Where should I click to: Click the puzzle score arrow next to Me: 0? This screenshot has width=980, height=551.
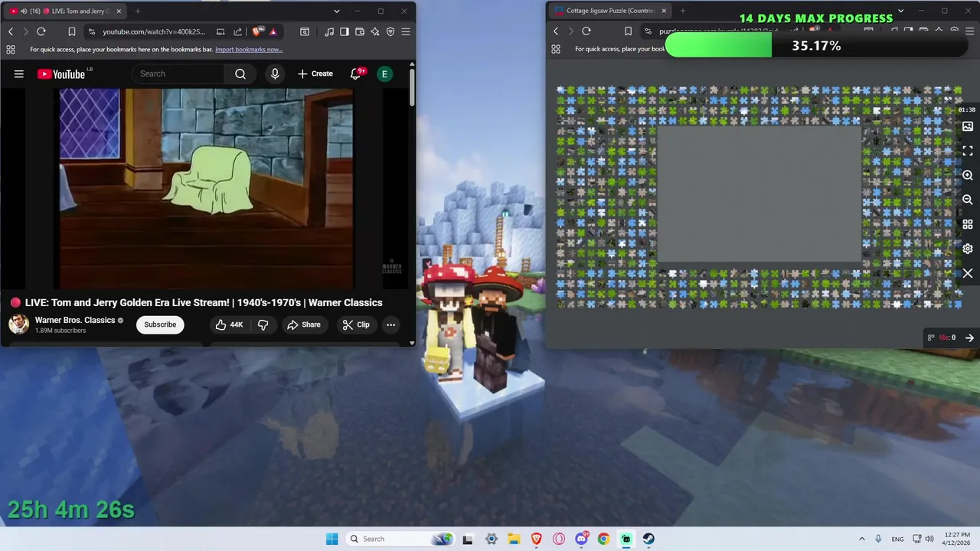coord(969,337)
